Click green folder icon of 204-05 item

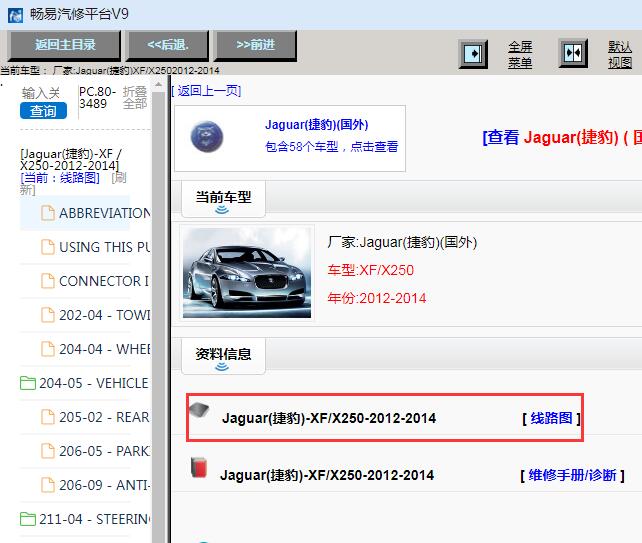[x=28, y=383]
